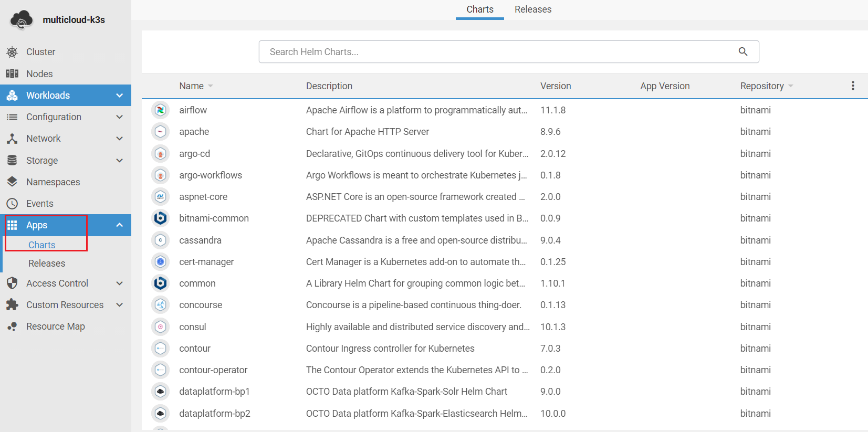The width and height of the screenshot is (868, 432).
Task: Click the argo-workflows chart logo
Action: tap(161, 175)
